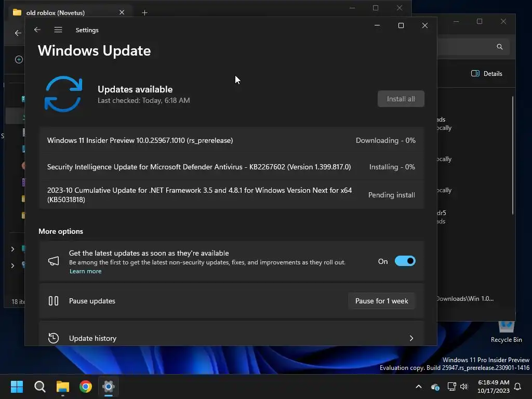The height and width of the screenshot is (399, 532).
Task: Open clock showing 6:18:49 AM
Action: (x=494, y=387)
